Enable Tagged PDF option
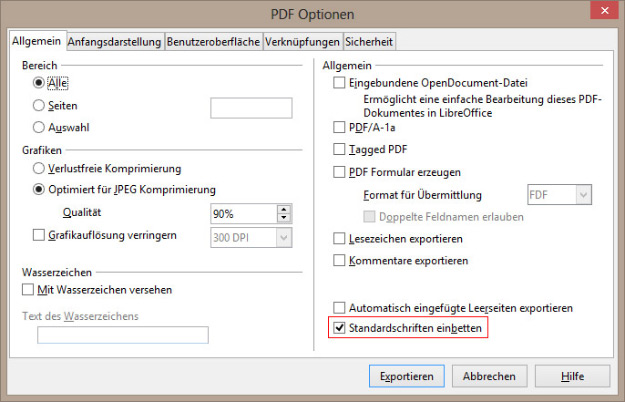Screen dimensions: 625x402 click(339, 149)
